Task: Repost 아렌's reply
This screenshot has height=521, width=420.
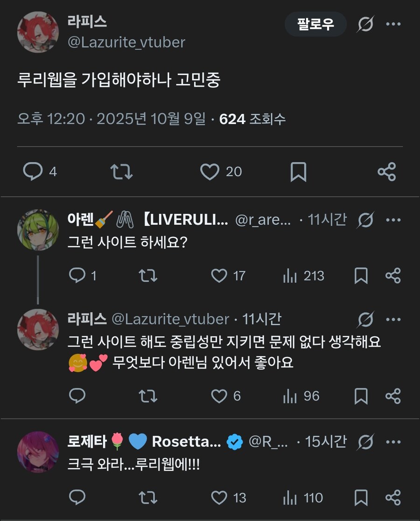Action: tap(148, 276)
